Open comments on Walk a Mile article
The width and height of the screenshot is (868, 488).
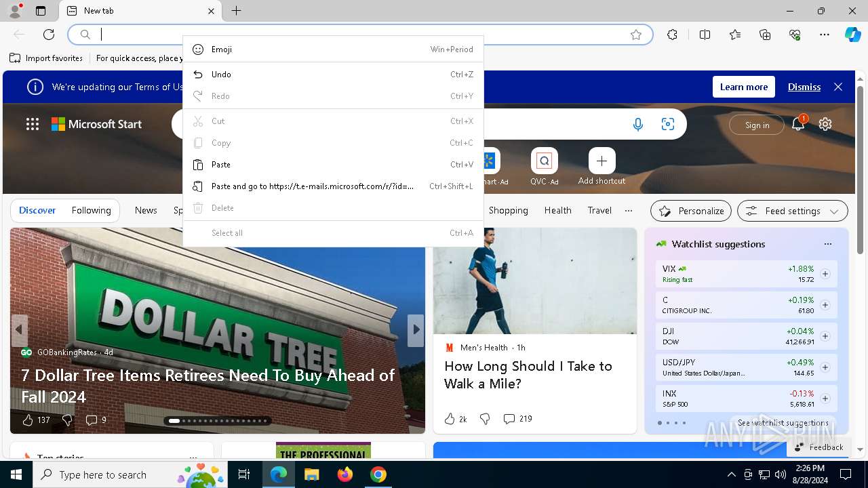[517, 419]
